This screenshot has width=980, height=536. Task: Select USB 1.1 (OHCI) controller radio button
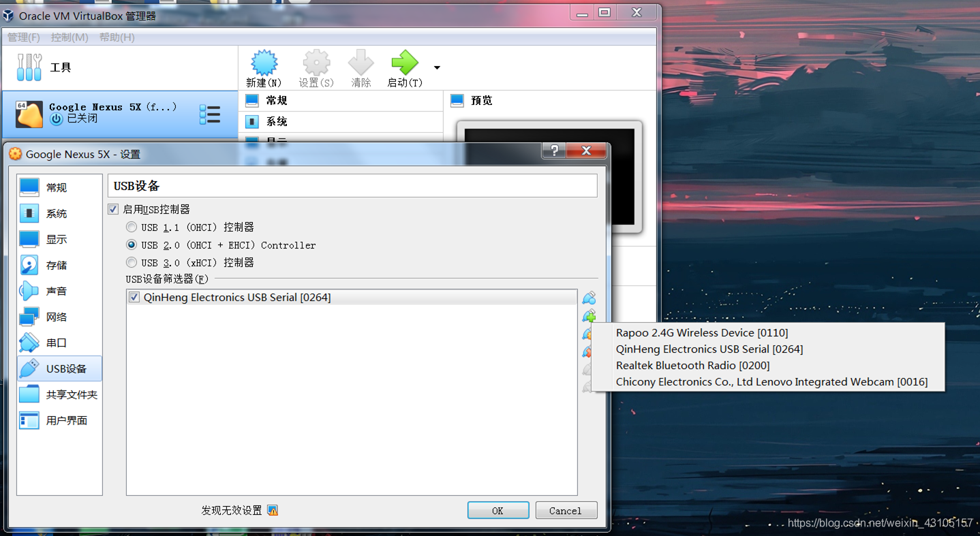point(132,227)
